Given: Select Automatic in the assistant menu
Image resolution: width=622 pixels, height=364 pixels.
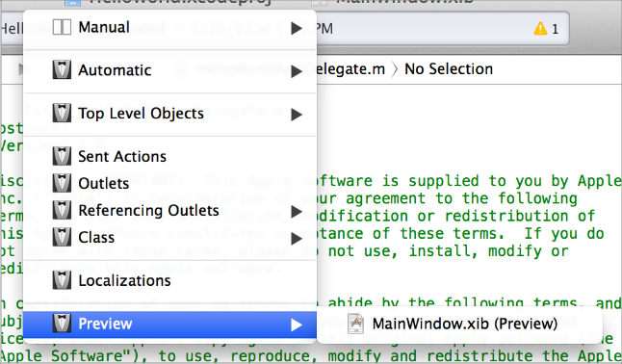Looking at the screenshot, I should coord(169,70).
